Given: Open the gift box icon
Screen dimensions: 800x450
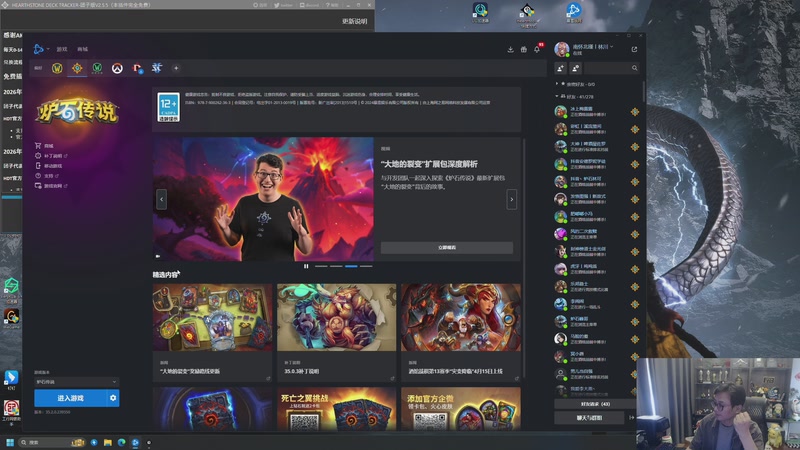Looking at the screenshot, I should tap(523, 49).
